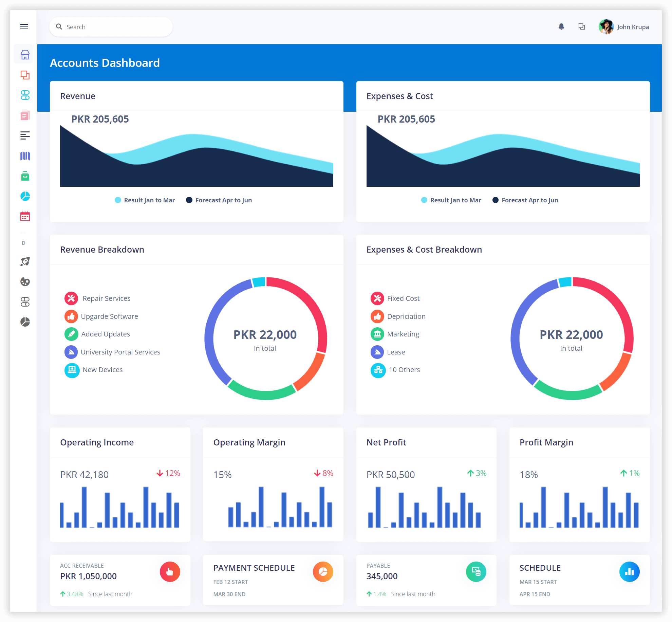Click the Schedule blue bar chart icon

pyautogui.click(x=630, y=572)
